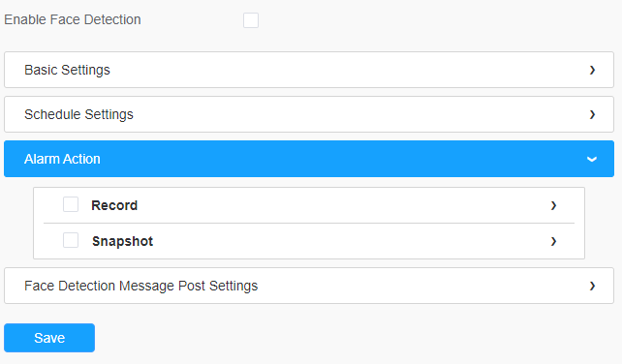Expand the Schedule Settings section

click(x=309, y=114)
